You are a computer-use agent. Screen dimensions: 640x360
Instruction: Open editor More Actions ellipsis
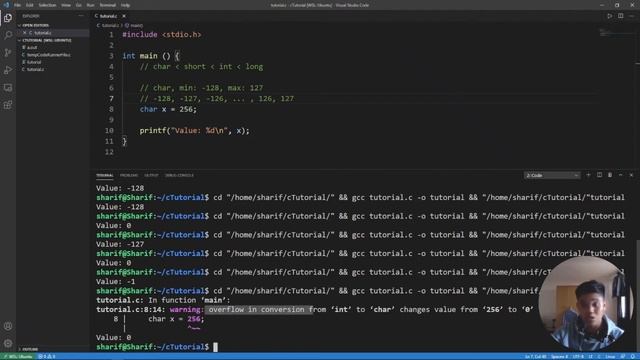pos(631,16)
